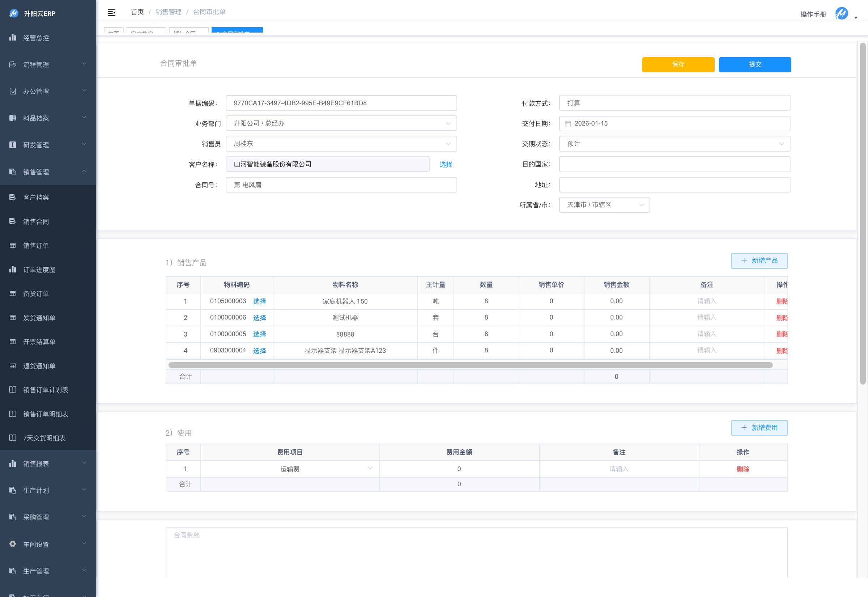The width and height of the screenshot is (868, 597).
Task: Click the yellow 保存 button
Action: [x=678, y=64]
